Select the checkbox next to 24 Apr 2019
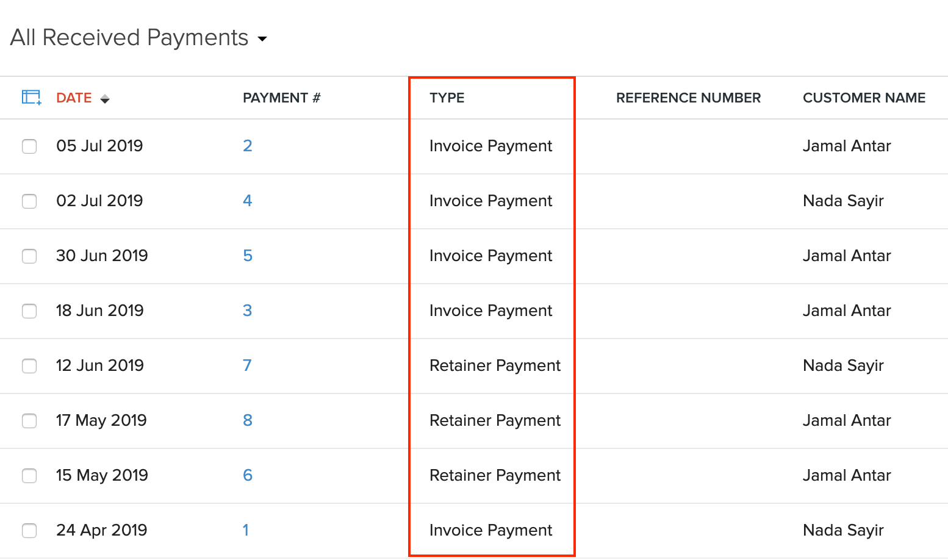948x560 pixels. coord(29,531)
